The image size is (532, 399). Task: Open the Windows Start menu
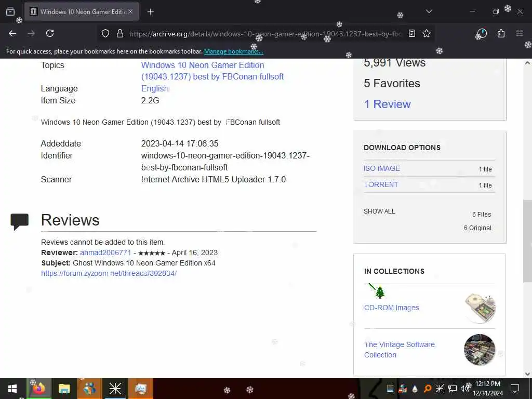tap(12, 389)
